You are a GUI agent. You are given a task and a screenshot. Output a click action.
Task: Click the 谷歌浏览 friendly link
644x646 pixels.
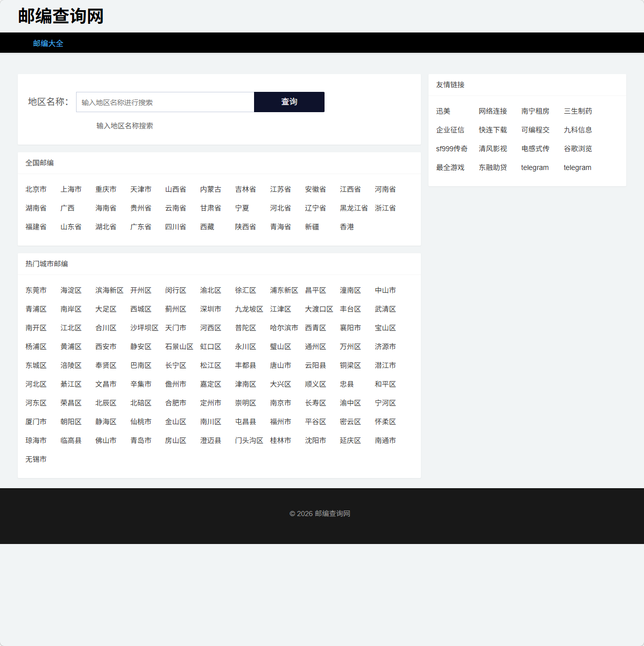[578, 149]
